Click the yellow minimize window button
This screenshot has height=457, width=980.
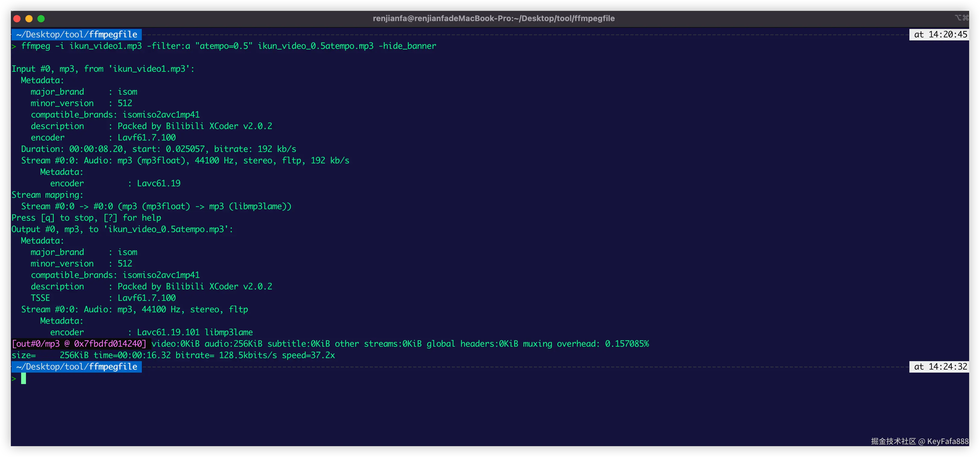pos(29,19)
